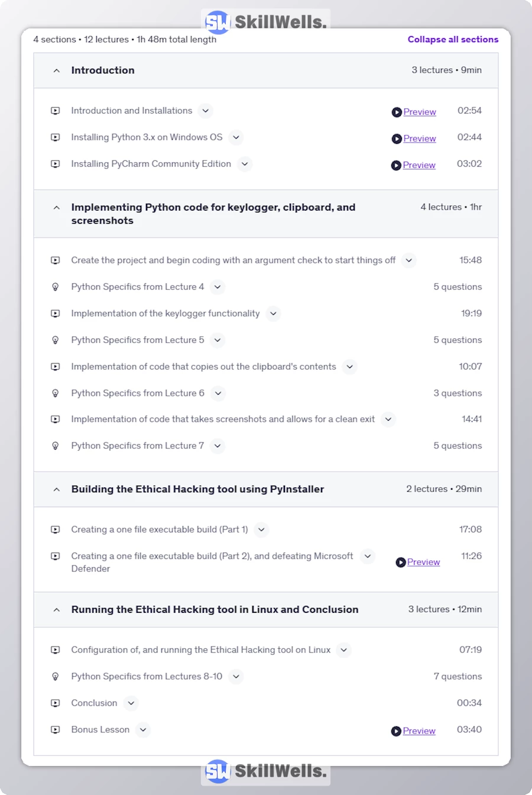
Task: Open the Preview for Bonus Lesson
Action: coord(419,731)
